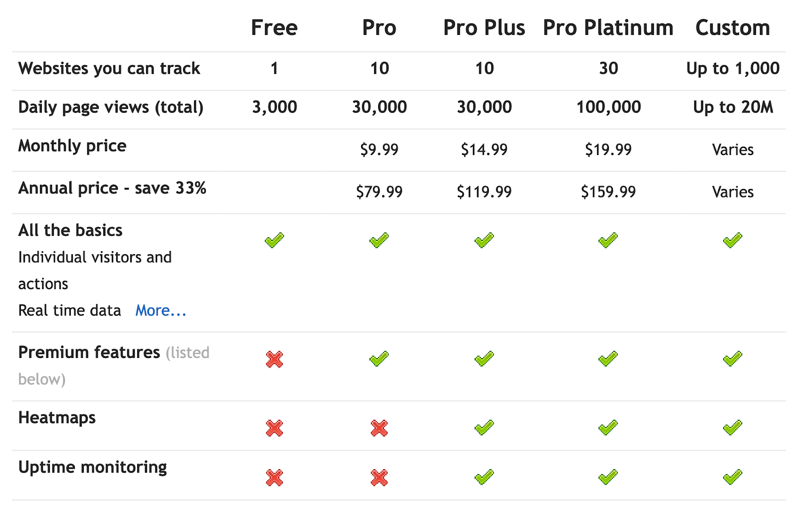Click the green check for Free All the basics
798x532 pixels.
(x=274, y=240)
